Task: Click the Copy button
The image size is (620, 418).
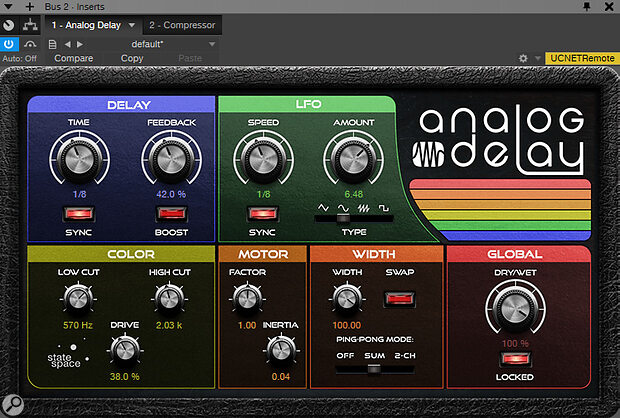Action: click(132, 58)
